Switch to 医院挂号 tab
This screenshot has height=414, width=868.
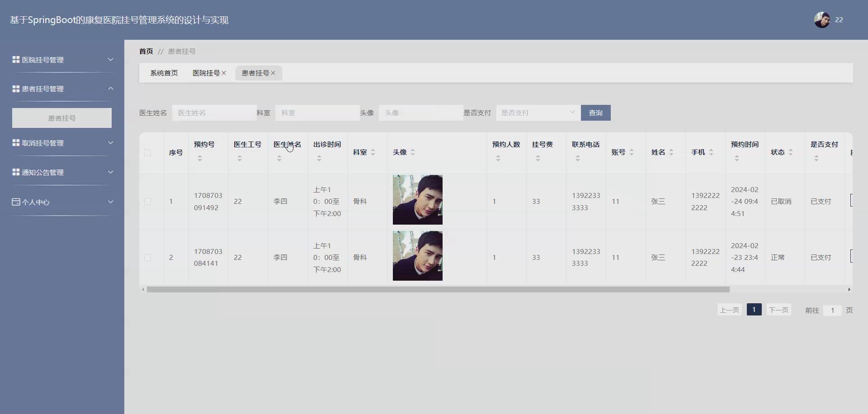(x=206, y=73)
